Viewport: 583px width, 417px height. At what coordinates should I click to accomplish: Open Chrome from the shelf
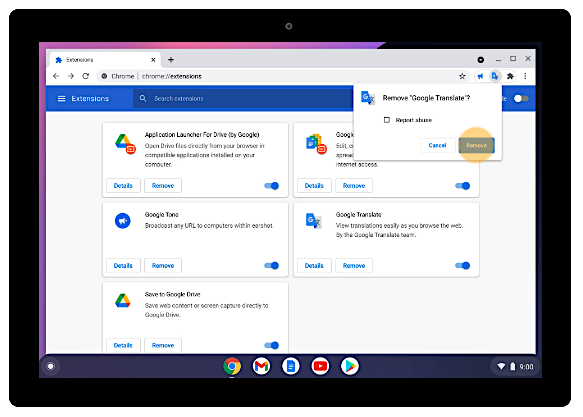coord(232,366)
